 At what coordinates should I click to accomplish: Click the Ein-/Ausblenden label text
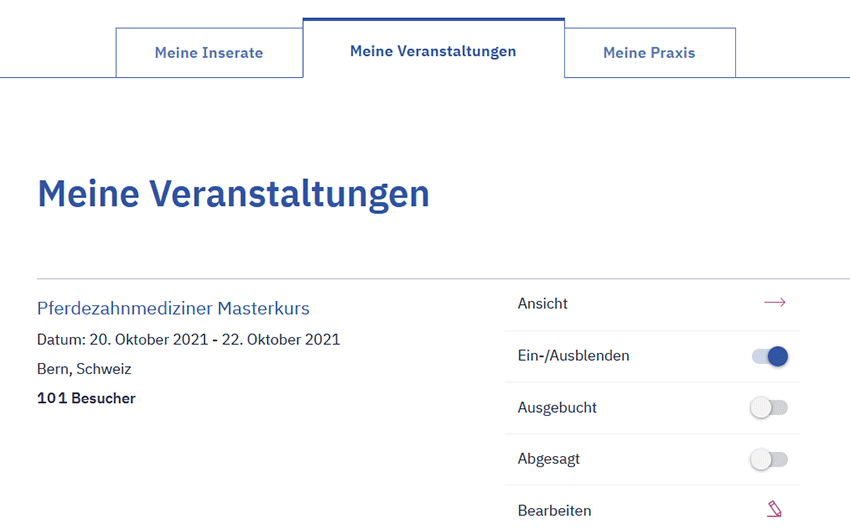pos(573,356)
